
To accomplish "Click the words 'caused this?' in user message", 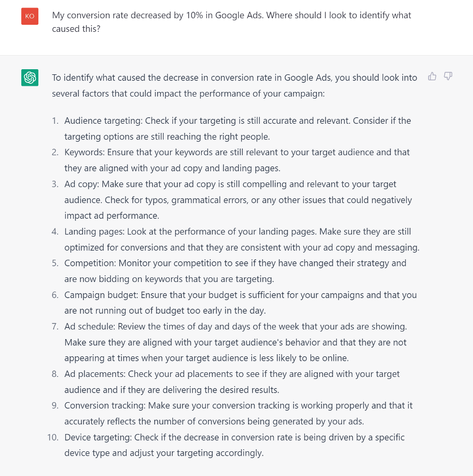I will [76, 29].
